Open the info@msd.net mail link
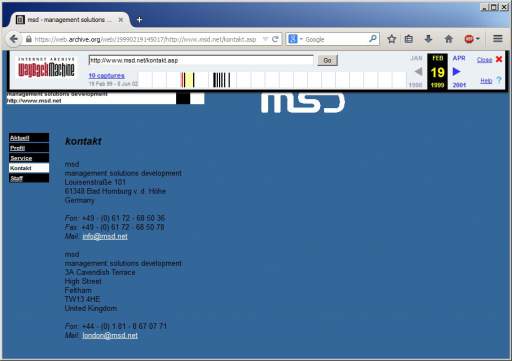This screenshot has height=361, width=512. pyautogui.click(x=105, y=236)
